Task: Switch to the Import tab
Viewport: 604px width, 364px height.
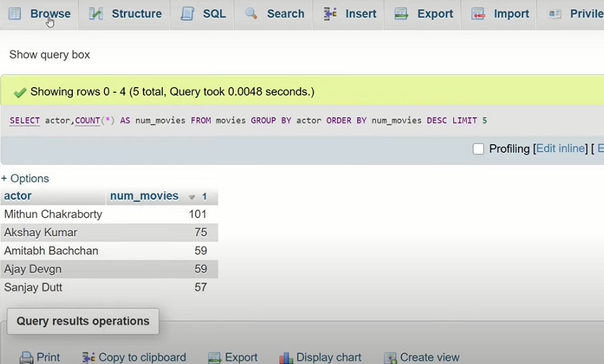Action: [499, 14]
